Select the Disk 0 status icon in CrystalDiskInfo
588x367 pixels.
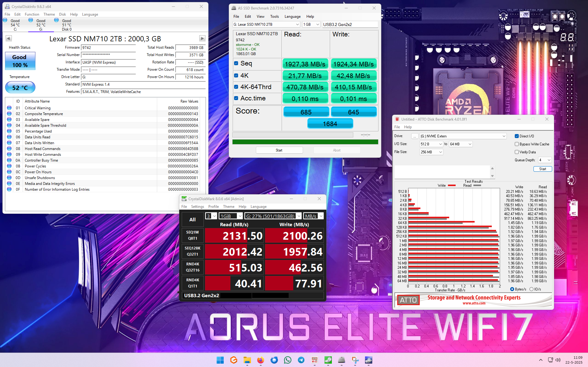click(56, 20)
